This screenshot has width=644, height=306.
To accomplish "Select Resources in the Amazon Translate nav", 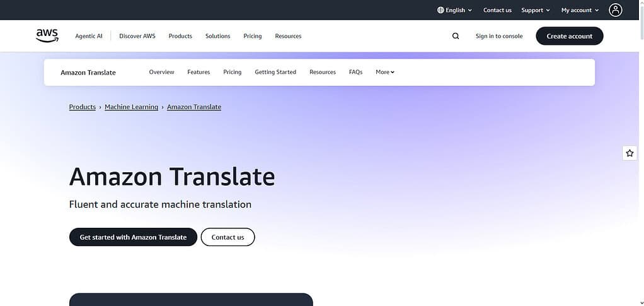I will click(x=323, y=72).
